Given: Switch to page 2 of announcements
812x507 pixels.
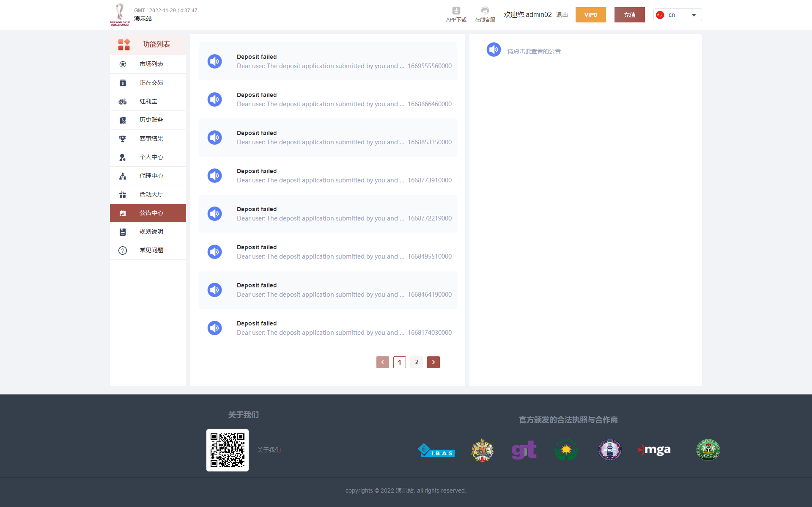Looking at the screenshot, I should 416,362.
